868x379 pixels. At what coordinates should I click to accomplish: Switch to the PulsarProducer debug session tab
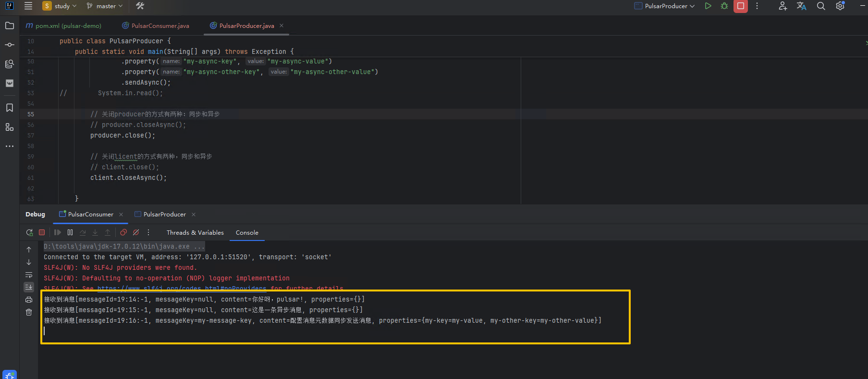(x=160, y=214)
